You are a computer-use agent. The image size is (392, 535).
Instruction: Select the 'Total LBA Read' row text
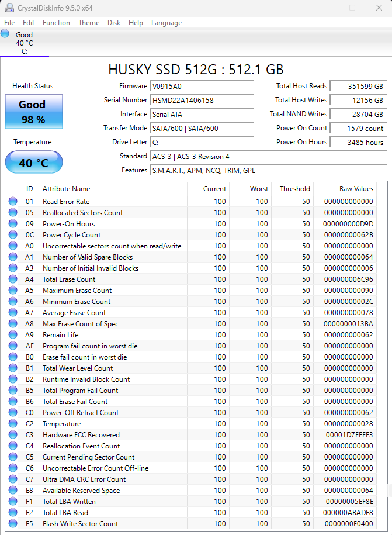tap(65, 512)
